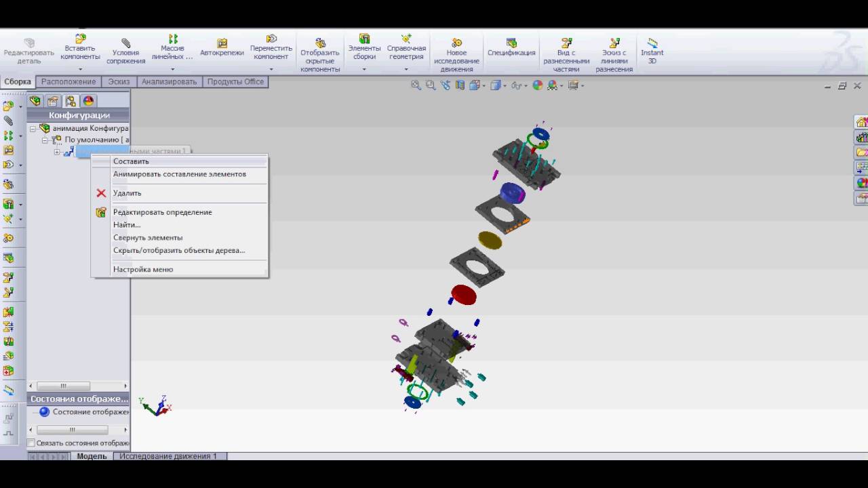Switch to the Расположение ribbon tab
Image resolution: width=868 pixels, height=488 pixels.
[x=68, y=82]
